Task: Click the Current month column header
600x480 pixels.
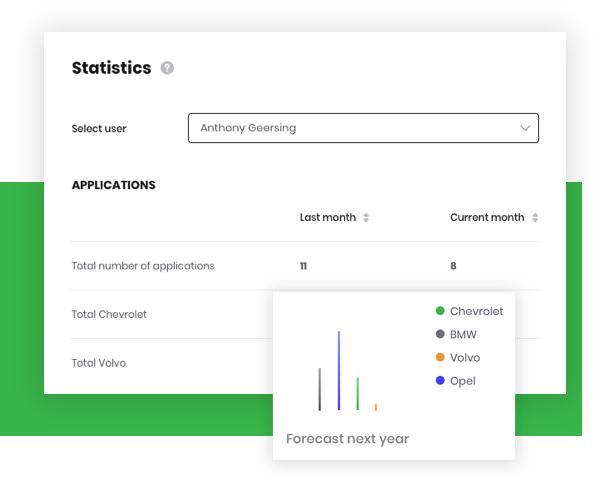Action: click(x=487, y=217)
